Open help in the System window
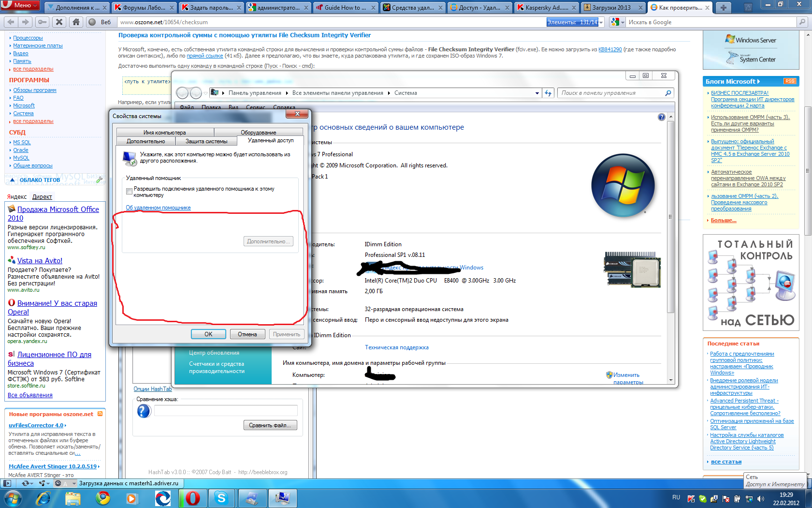Screen dimensions: 812x508 pos(662,117)
